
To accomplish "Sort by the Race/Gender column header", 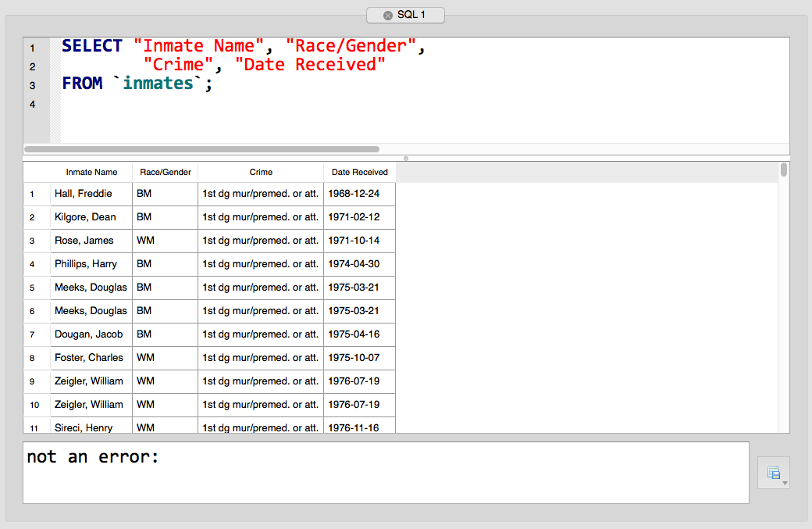I will [164, 172].
